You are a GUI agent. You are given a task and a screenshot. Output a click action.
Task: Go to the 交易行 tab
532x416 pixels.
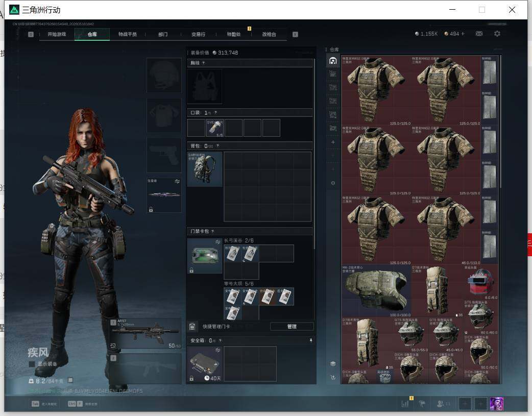tap(198, 34)
